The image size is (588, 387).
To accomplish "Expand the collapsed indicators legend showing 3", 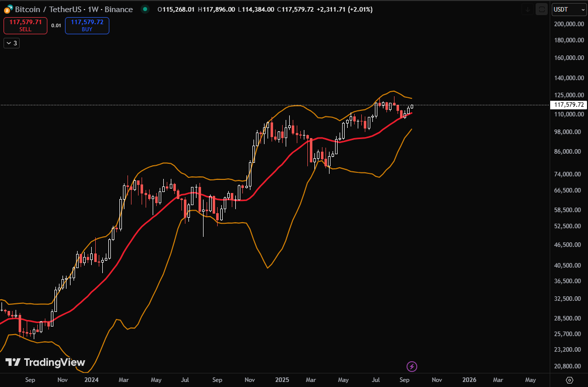I will [x=11, y=43].
